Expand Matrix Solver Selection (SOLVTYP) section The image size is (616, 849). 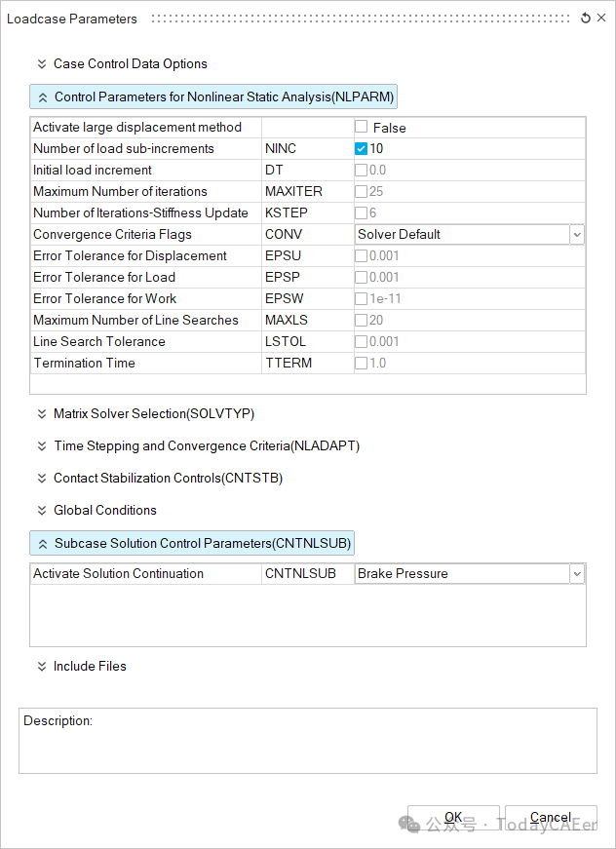153,414
